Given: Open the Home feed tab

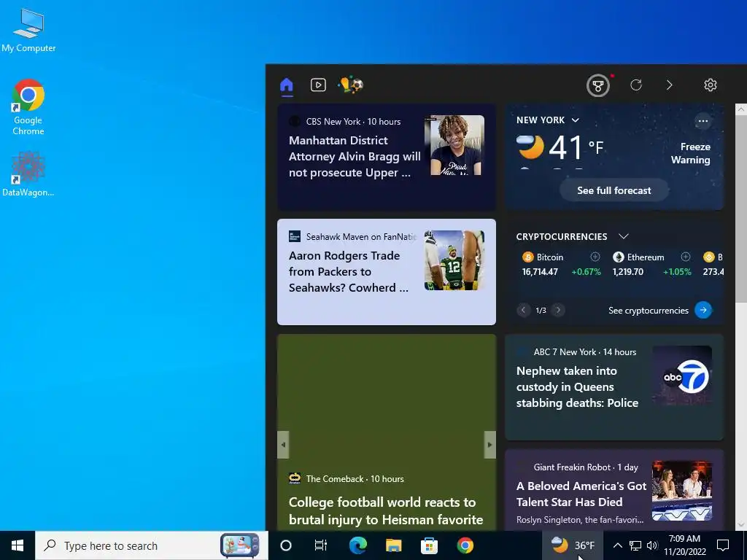Looking at the screenshot, I should pos(286,85).
